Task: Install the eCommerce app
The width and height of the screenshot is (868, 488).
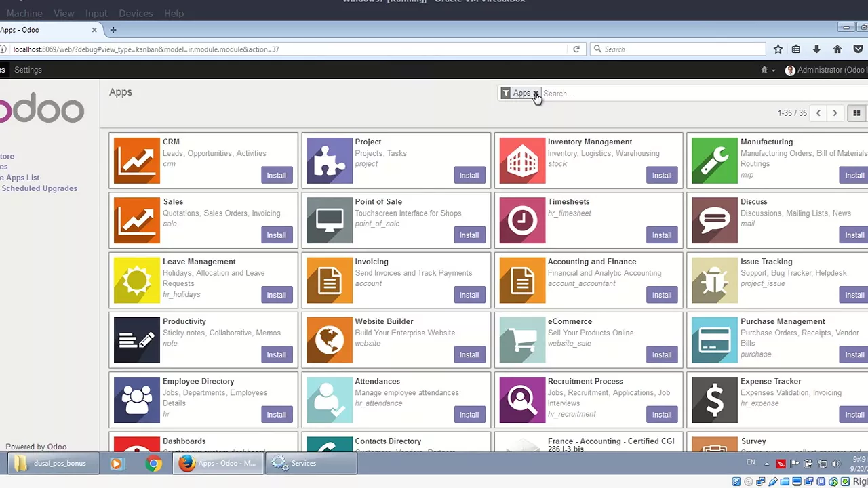Action: pos(661,354)
